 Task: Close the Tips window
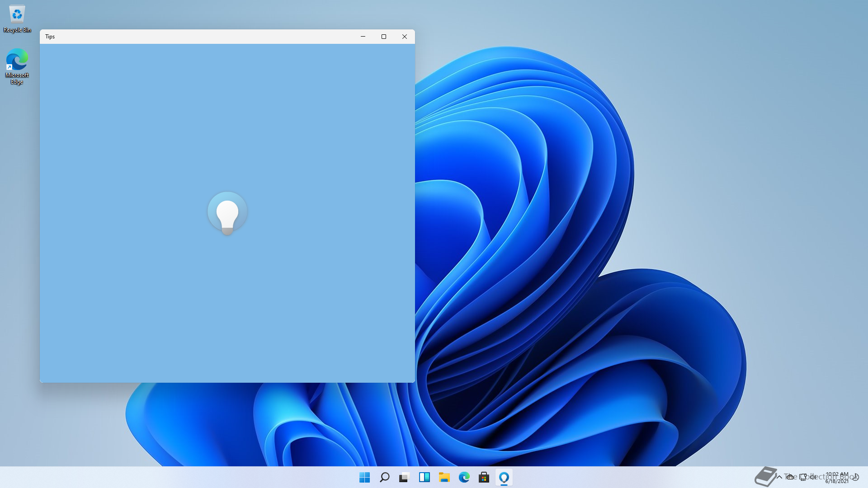pos(405,37)
